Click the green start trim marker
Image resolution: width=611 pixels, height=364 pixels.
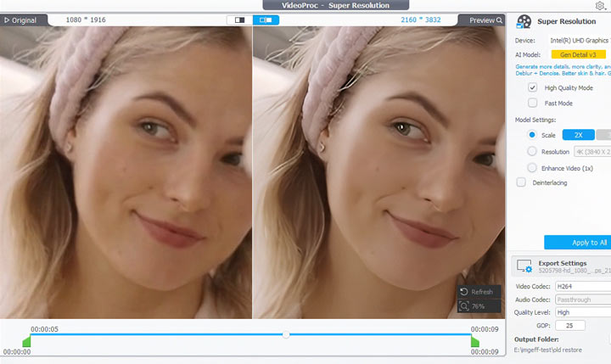click(x=26, y=341)
